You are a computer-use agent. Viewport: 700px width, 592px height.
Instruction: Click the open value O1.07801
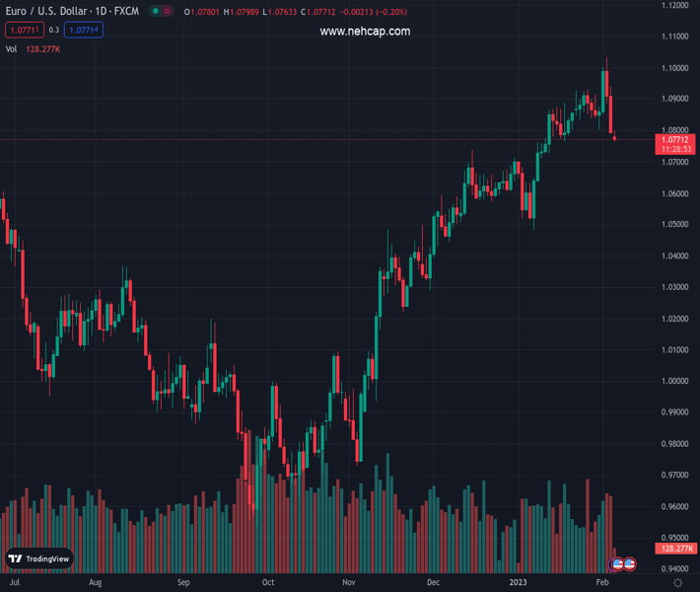point(202,12)
